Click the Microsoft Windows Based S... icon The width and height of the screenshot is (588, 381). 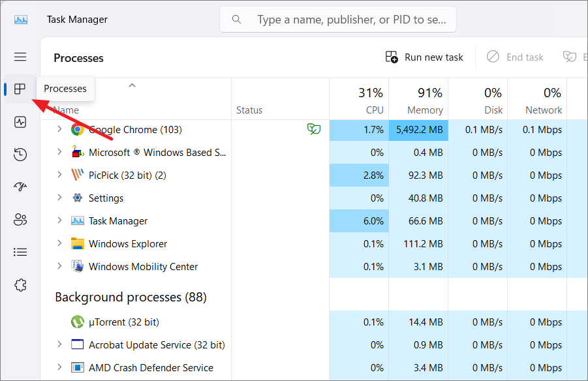(x=78, y=152)
